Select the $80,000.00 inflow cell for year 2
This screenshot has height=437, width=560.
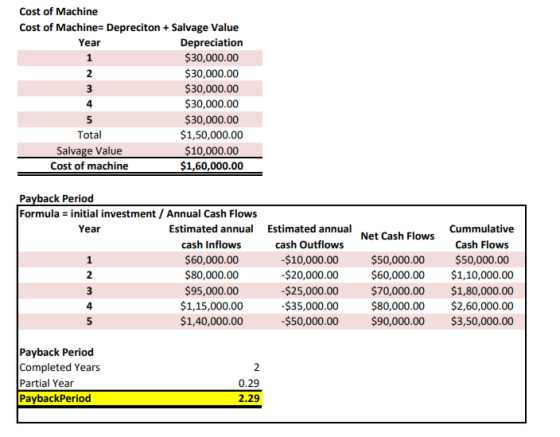point(211,275)
